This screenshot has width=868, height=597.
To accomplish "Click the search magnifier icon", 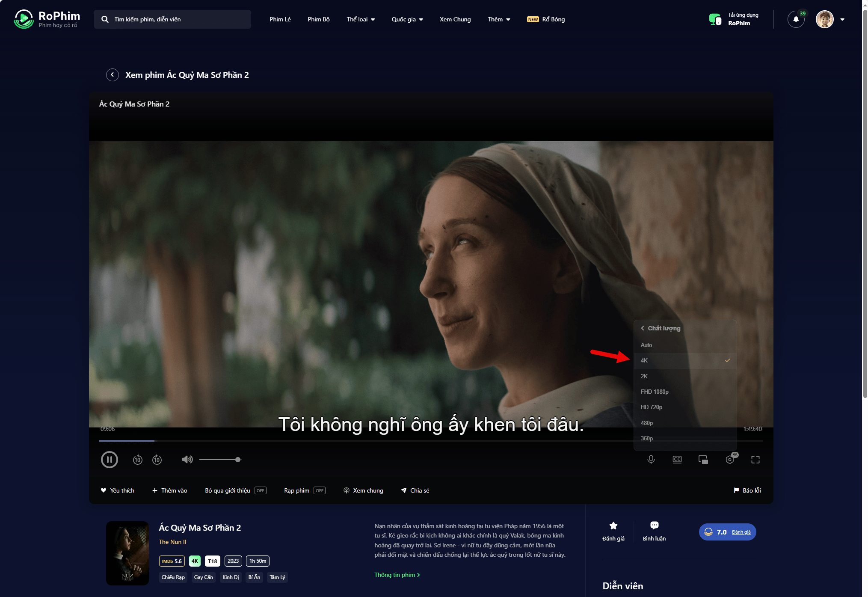I will [x=105, y=19].
